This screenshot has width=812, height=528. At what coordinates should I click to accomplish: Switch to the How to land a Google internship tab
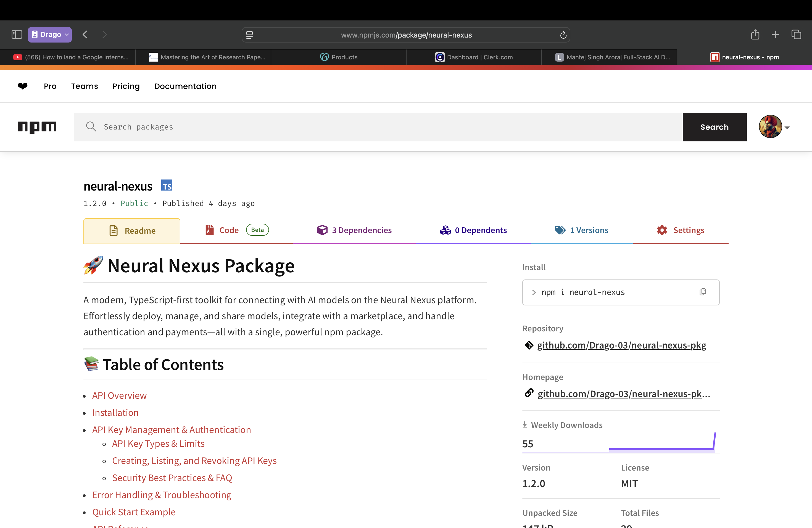tap(68, 57)
